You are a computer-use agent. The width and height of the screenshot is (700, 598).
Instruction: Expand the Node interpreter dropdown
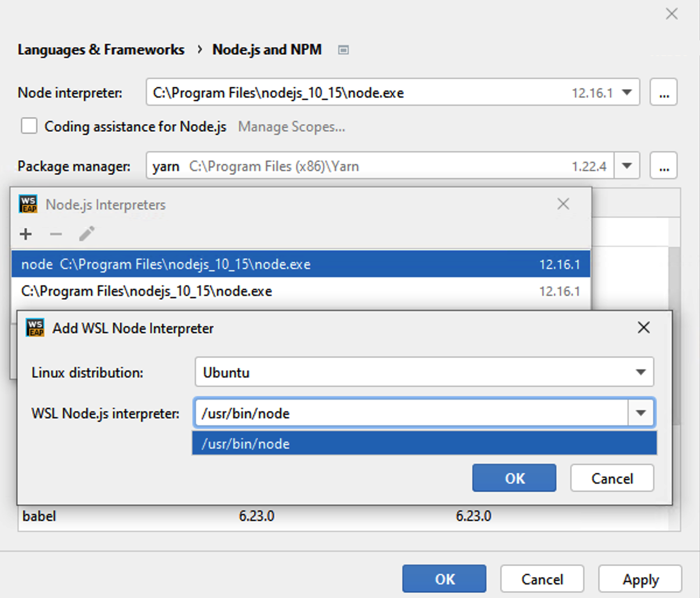coord(627,93)
